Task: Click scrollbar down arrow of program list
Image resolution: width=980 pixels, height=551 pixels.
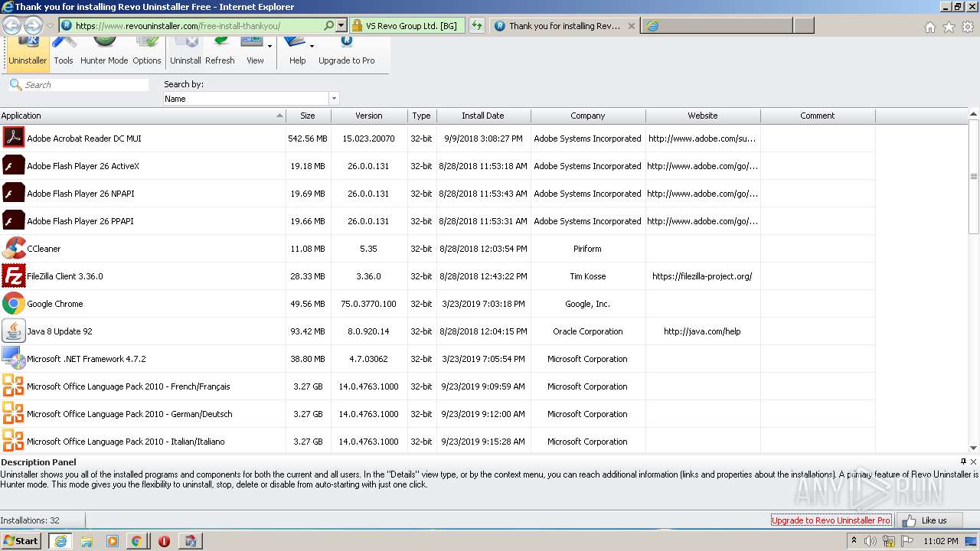Action: pos(974,448)
